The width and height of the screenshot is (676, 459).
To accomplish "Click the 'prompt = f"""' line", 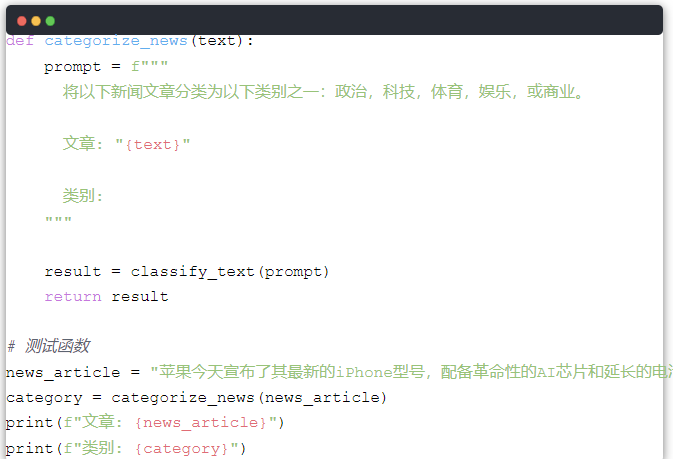I will click(x=106, y=66).
